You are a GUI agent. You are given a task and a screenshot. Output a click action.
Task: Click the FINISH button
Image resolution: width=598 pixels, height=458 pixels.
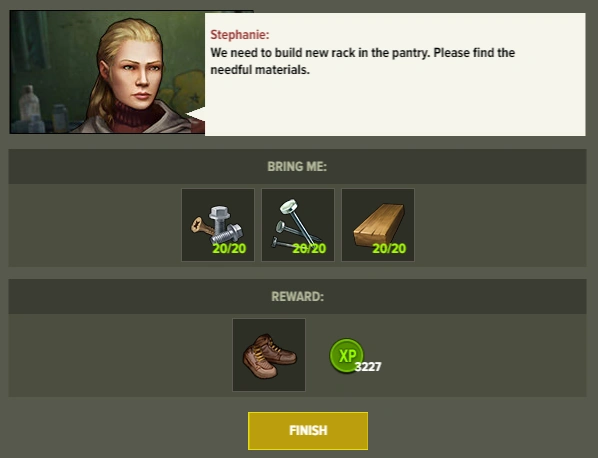308,431
